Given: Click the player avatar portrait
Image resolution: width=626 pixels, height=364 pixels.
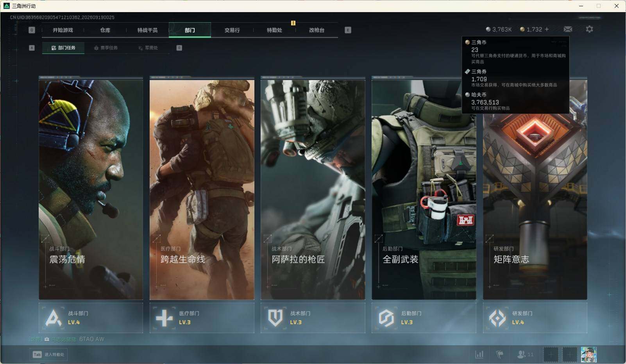Looking at the screenshot, I should (x=588, y=355).
